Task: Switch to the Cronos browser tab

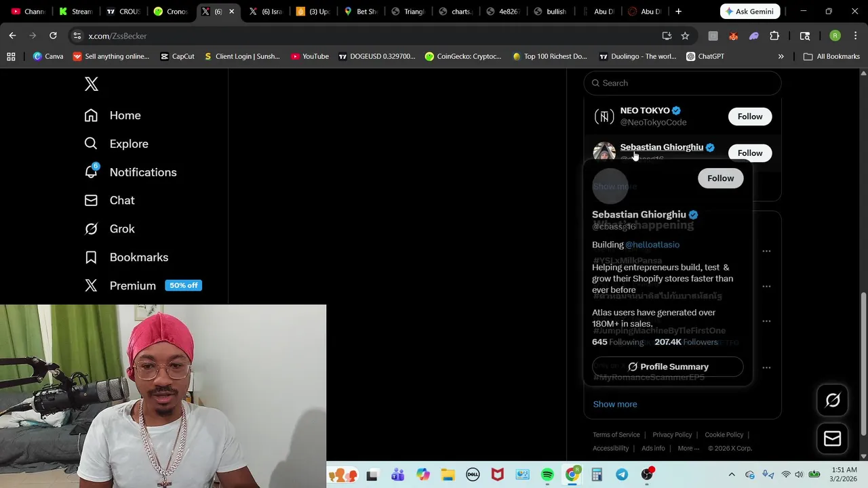Action: (170, 12)
